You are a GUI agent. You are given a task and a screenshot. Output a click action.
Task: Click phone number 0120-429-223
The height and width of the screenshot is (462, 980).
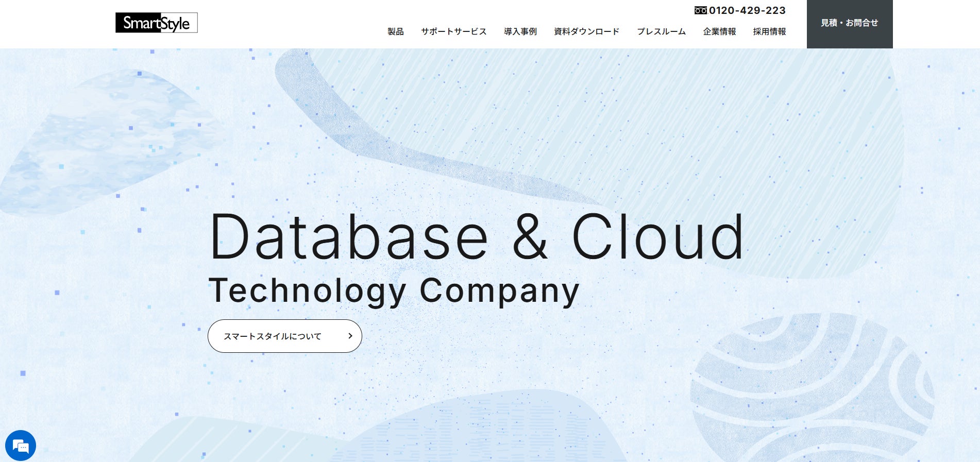(747, 10)
